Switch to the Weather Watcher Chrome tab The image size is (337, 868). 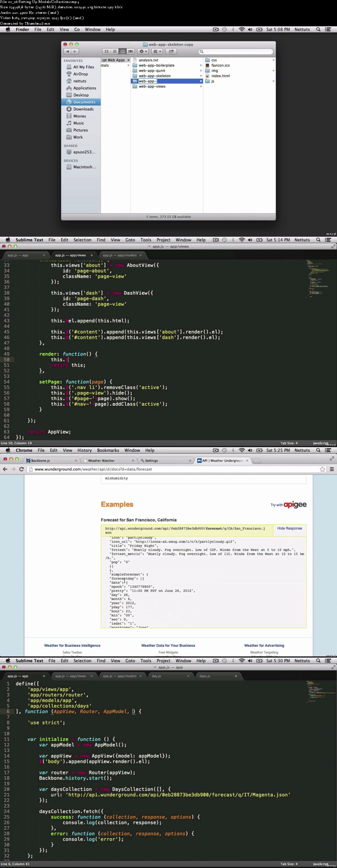[101, 461]
